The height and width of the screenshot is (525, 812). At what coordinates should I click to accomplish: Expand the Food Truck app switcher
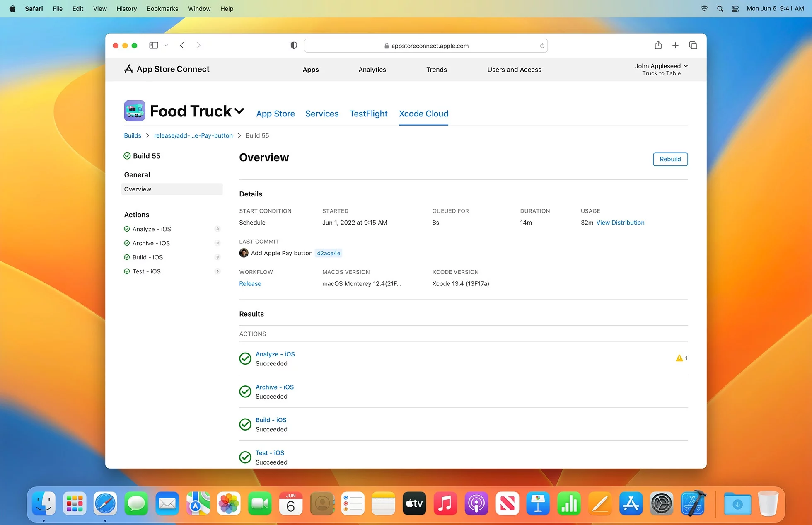coord(239,111)
